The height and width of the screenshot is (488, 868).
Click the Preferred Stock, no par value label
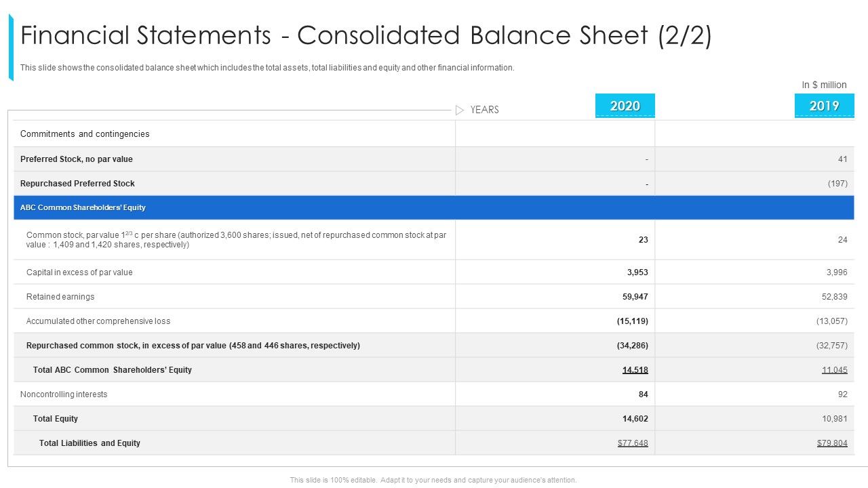pos(77,159)
